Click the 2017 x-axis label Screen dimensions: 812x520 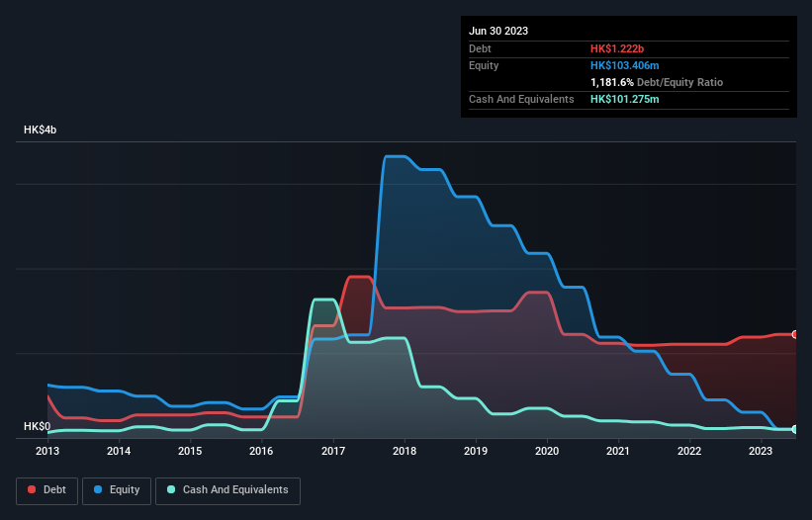(333, 451)
